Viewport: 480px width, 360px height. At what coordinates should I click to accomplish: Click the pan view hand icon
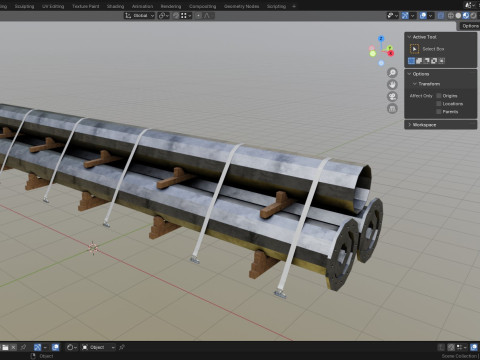pos(392,84)
